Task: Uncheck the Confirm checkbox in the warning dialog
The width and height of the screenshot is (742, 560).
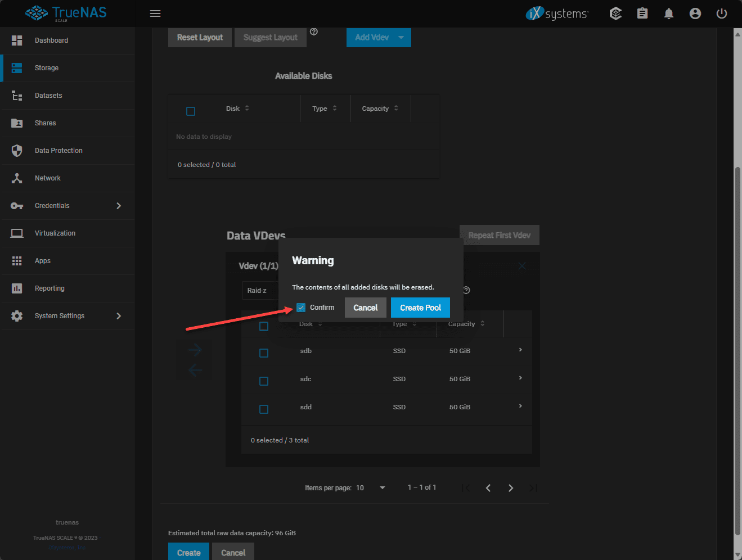Action: pyautogui.click(x=301, y=308)
